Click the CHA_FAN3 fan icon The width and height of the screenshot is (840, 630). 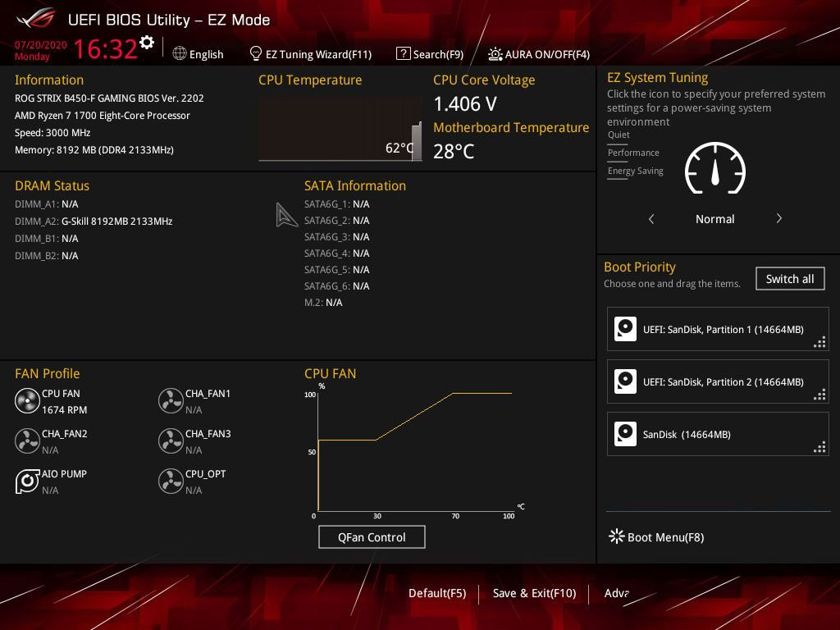coord(171,441)
